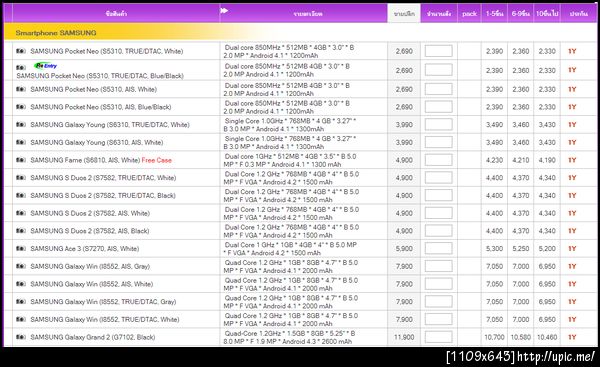The height and width of the screenshot is (367, 600).
Task: Click camera icon for S Duos 2 TRUE/DTAC White
Action: pos(21,178)
